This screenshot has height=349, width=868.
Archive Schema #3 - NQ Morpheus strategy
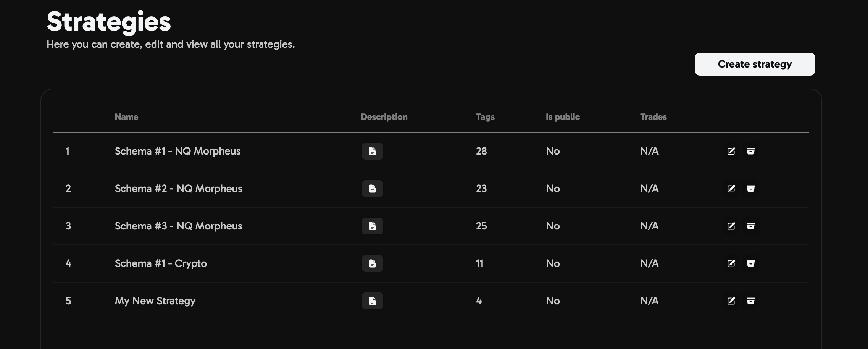751,226
